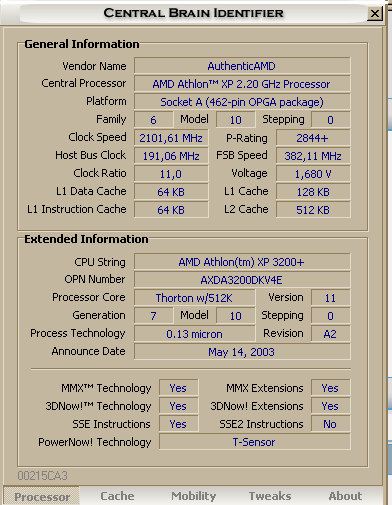Select the PowerNow! Technology T-Sensor value
392x505 pixels.
tap(255, 442)
